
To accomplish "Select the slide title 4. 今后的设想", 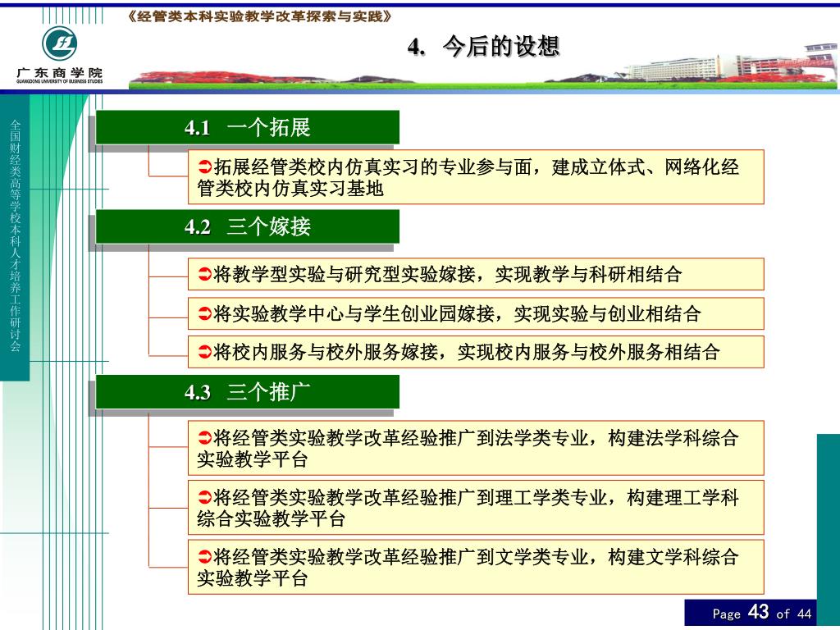I will [x=483, y=47].
